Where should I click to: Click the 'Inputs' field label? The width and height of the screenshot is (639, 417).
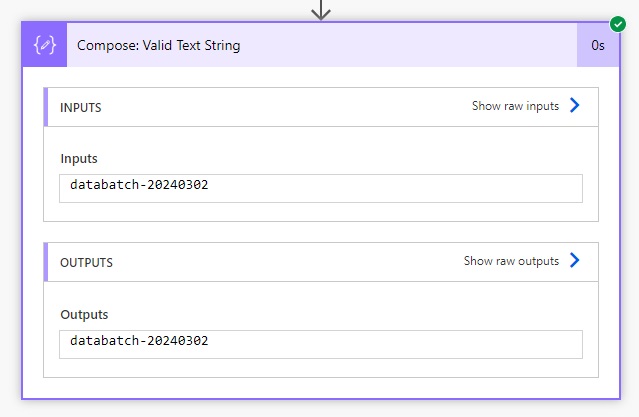(79, 159)
